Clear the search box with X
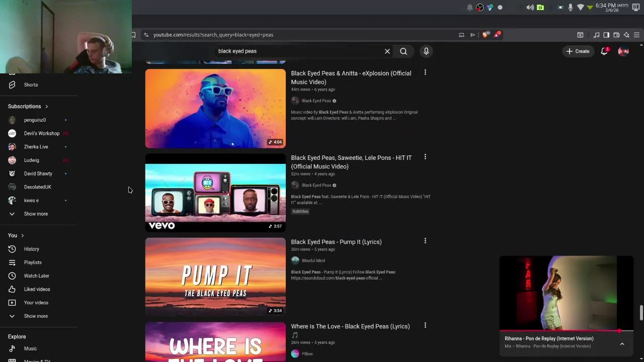The width and height of the screenshot is (644, 362). [387, 51]
